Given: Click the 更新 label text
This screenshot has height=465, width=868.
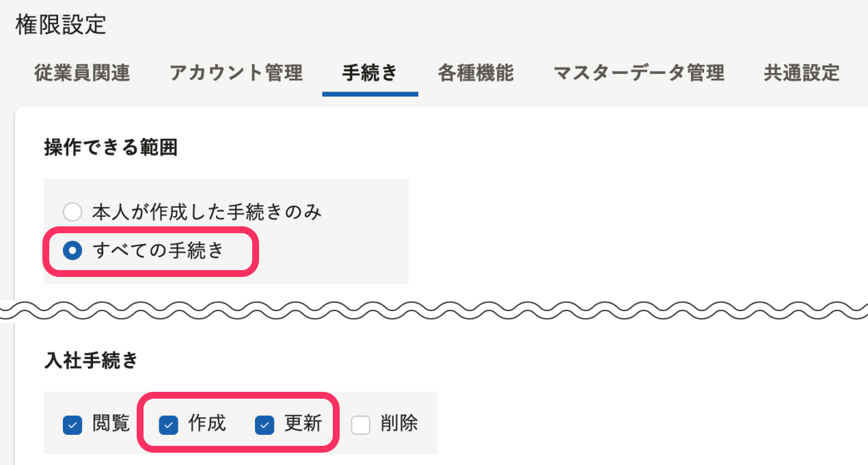Looking at the screenshot, I should (x=303, y=424).
